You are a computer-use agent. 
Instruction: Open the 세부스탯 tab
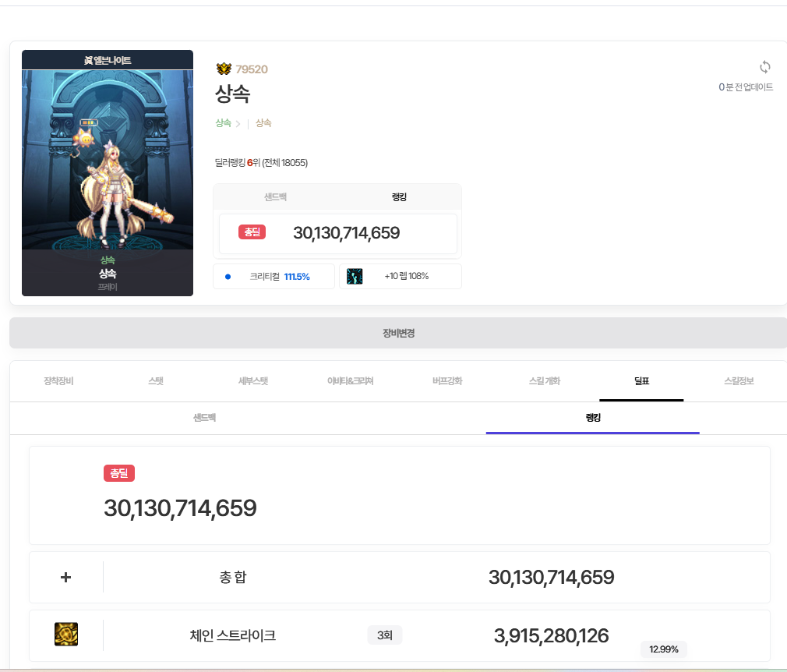point(253,381)
